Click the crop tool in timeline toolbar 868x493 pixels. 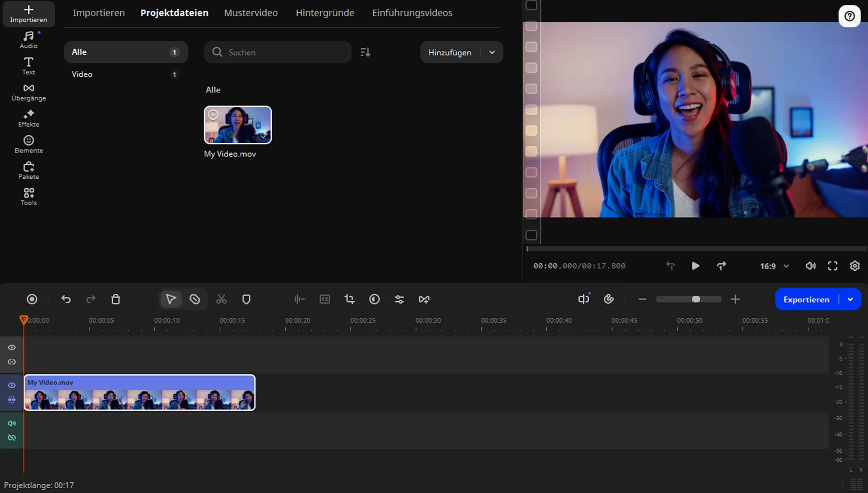click(x=350, y=299)
